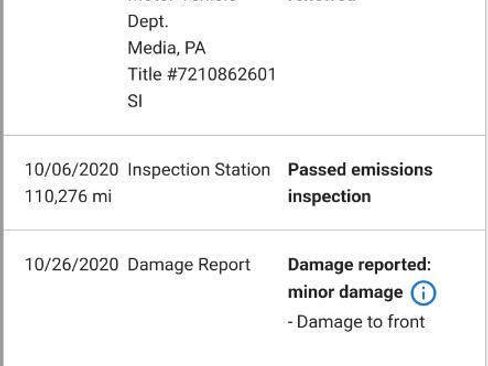
Task: Click Passed emissions inspection comment
Action: point(360,183)
